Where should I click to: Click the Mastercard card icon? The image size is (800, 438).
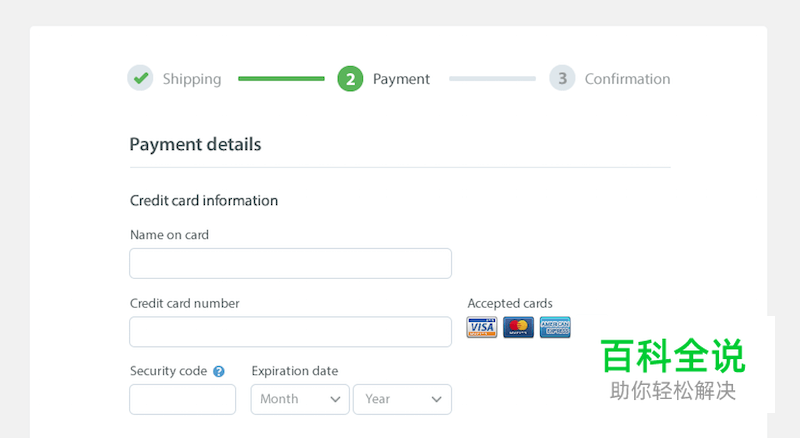518,327
